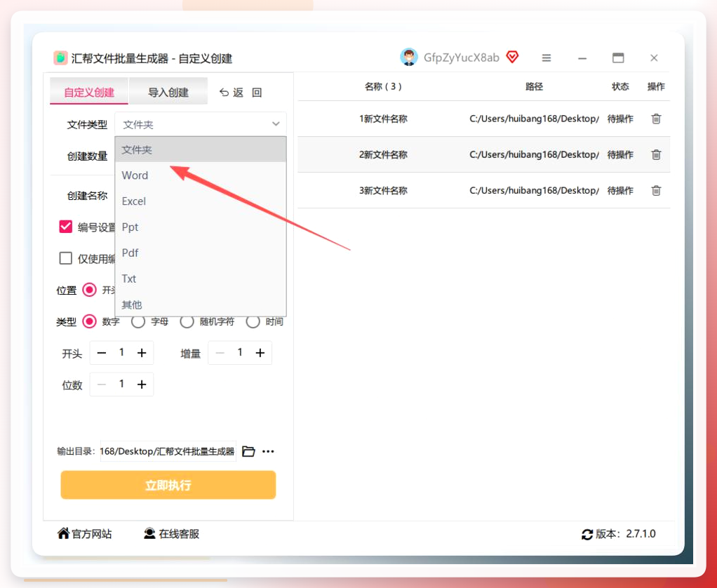Pick Txt from the file type list
717x588 pixels.
point(201,279)
